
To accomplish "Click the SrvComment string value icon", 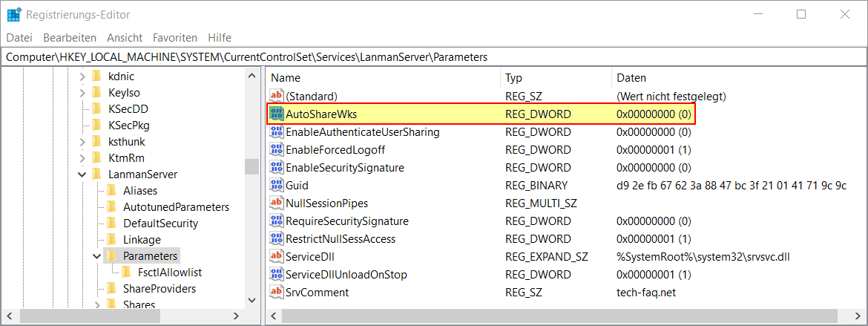I will tap(277, 293).
